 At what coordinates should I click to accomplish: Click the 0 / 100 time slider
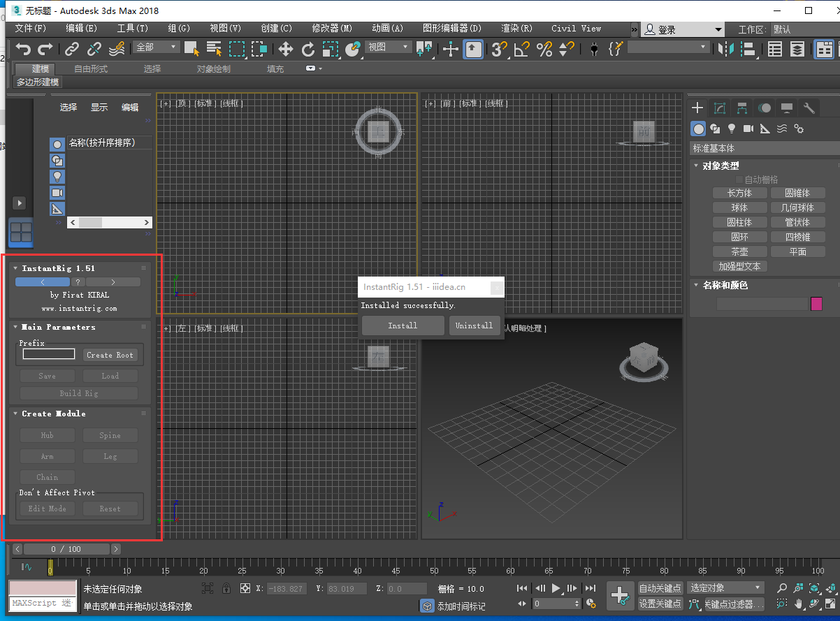coord(66,549)
